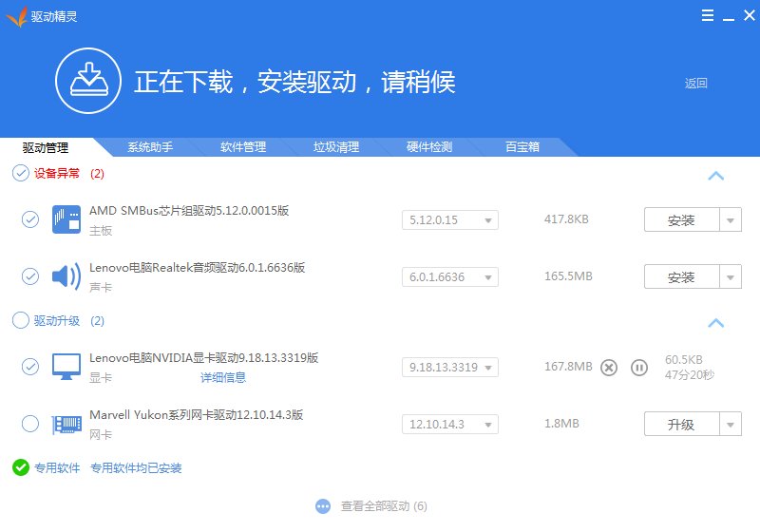Click the NVIDIA display monitor icon

(x=66, y=367)
